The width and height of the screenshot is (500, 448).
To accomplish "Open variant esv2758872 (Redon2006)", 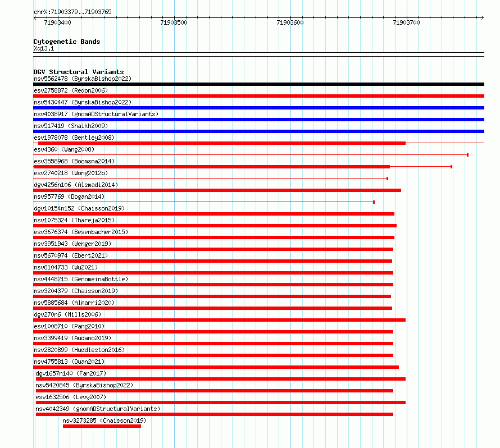I will point(71,90).
